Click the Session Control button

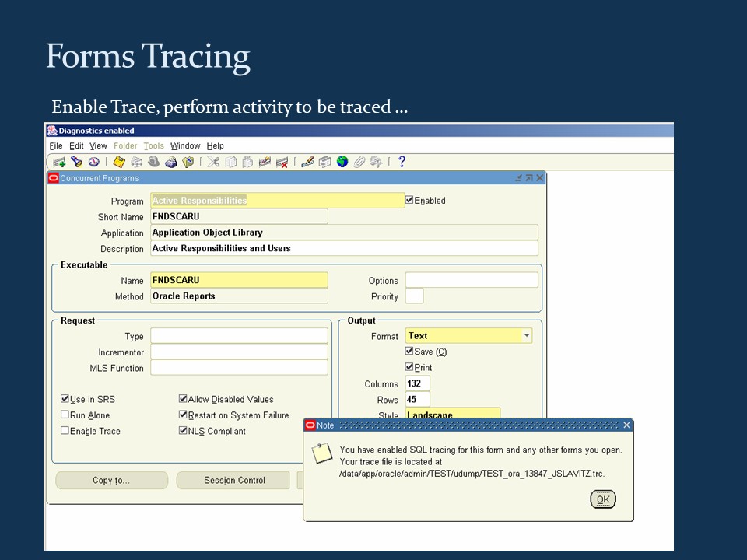[x=233, y=480]
